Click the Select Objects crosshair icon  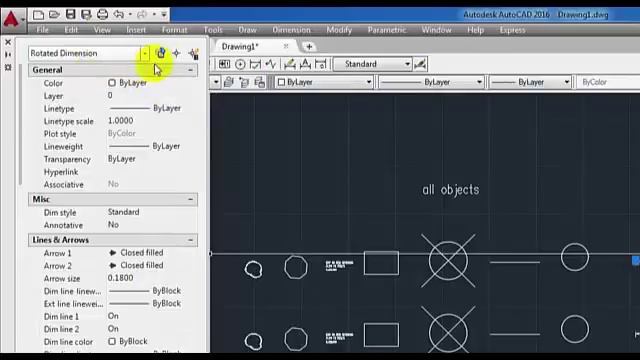click(176, 53)
